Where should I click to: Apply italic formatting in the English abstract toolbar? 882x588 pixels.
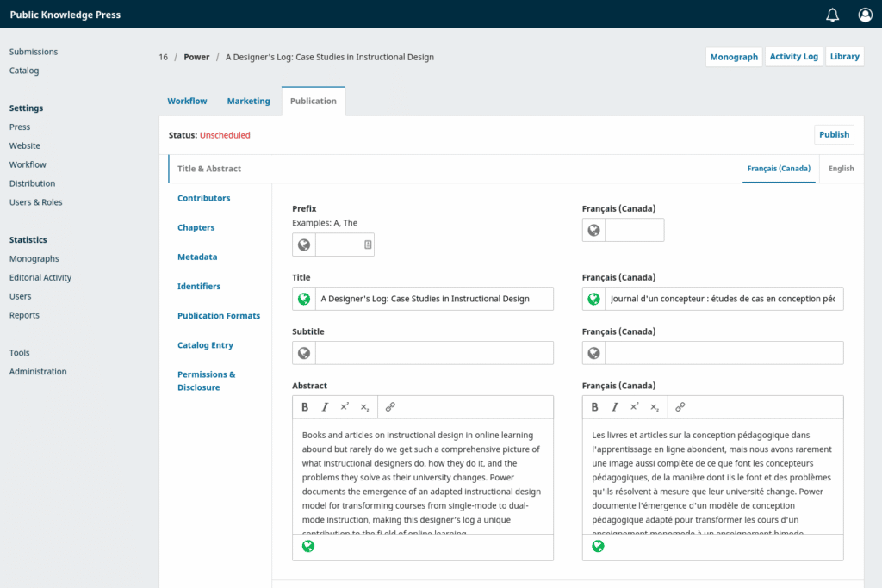(x=325, y=406)
